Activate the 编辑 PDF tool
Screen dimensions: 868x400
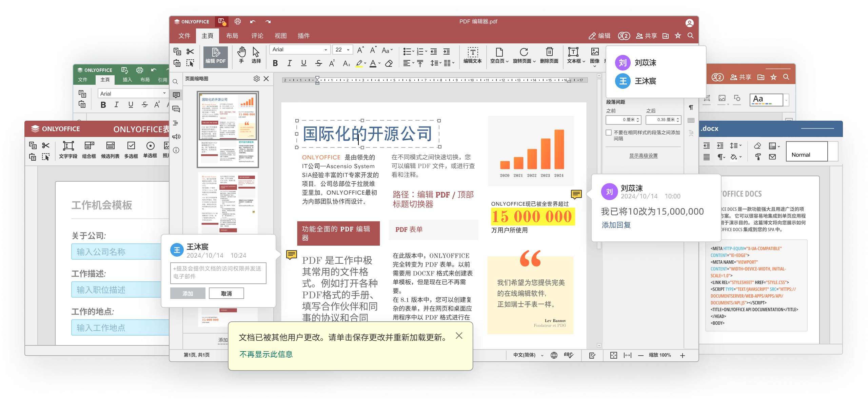coord(215,57)
